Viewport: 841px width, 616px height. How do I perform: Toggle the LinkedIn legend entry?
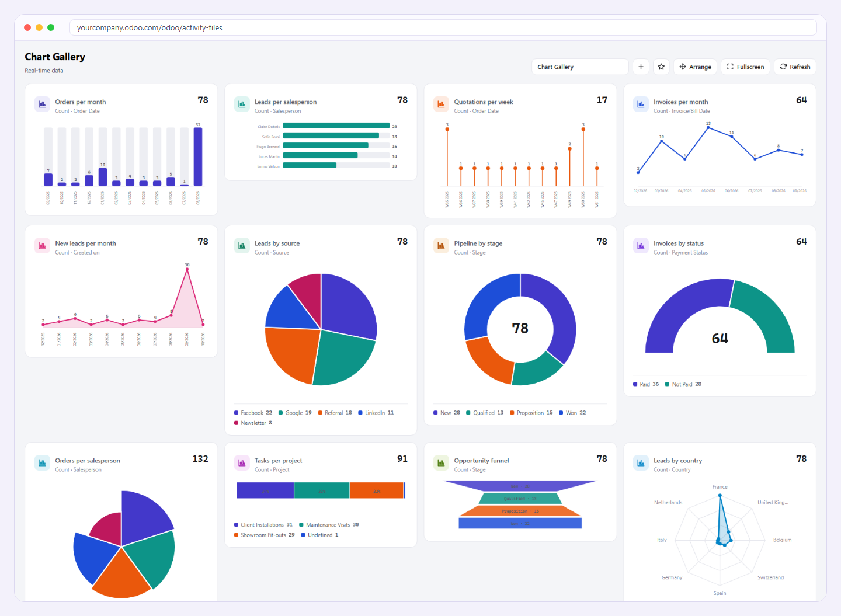tap(376, 413)
